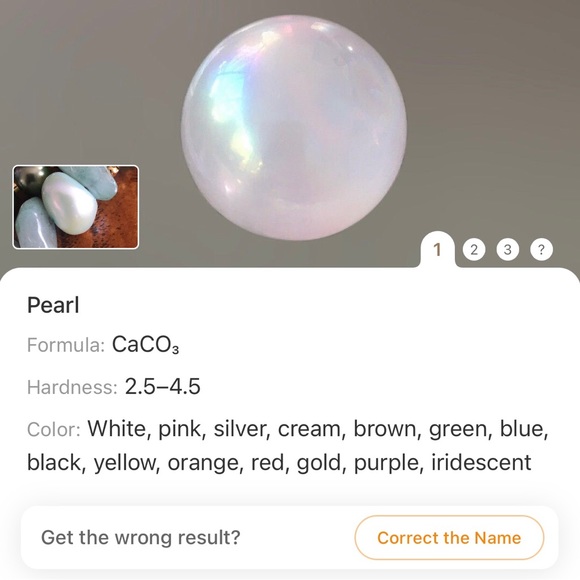
Task: Tap the word iridescent in colors
Action: pos(481,462)
